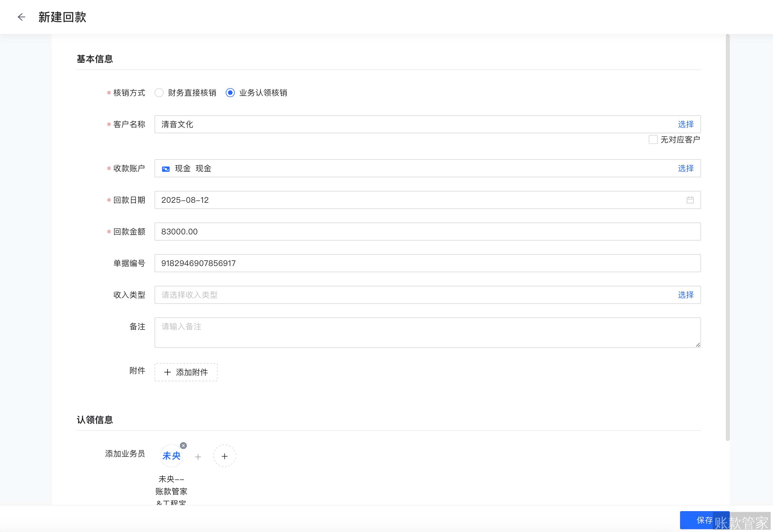
Task: Enable the 无对应客户 checkbox
Action: click(653, 140)
